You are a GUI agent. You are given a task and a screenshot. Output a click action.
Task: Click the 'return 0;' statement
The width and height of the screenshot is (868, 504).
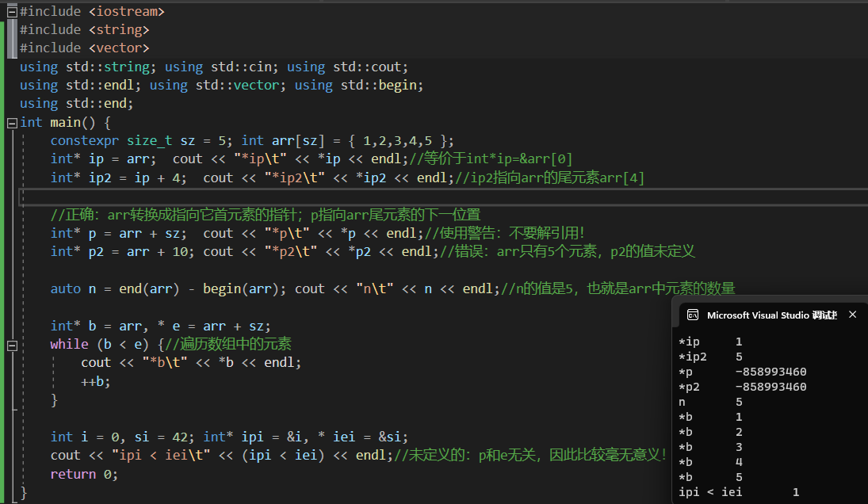click(83, 474)
